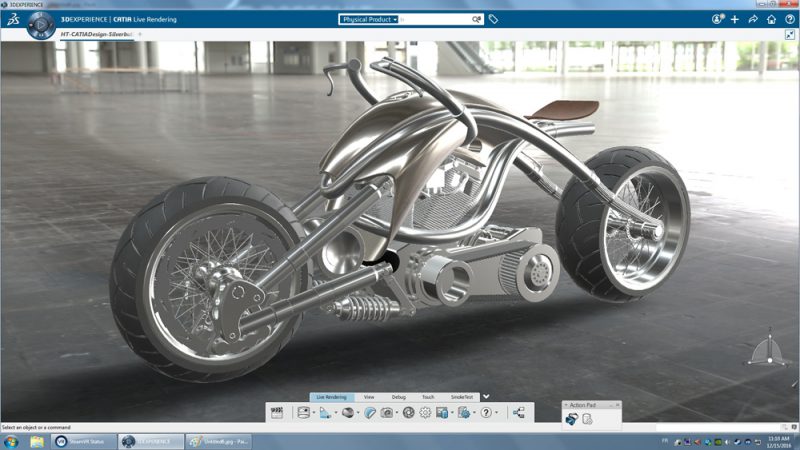
Task: Expand the toolbar help dropdown arrow
Action: (x=496, y=413)
